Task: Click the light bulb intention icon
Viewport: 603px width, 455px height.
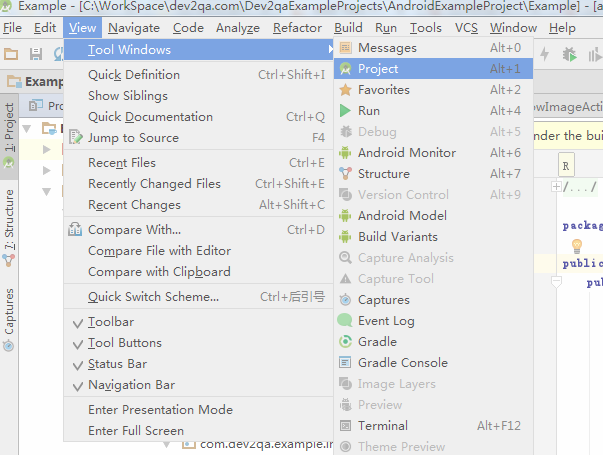Action: click(x=577, y=245)
